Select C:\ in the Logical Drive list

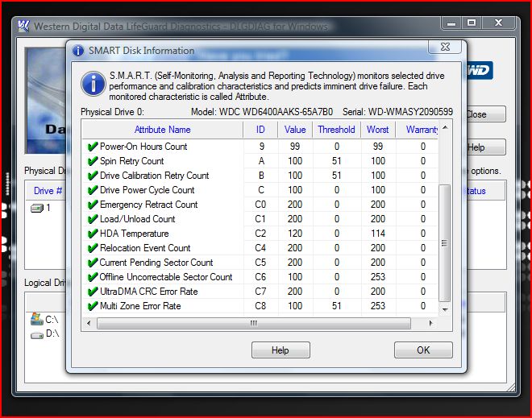[x=52, y=320]
